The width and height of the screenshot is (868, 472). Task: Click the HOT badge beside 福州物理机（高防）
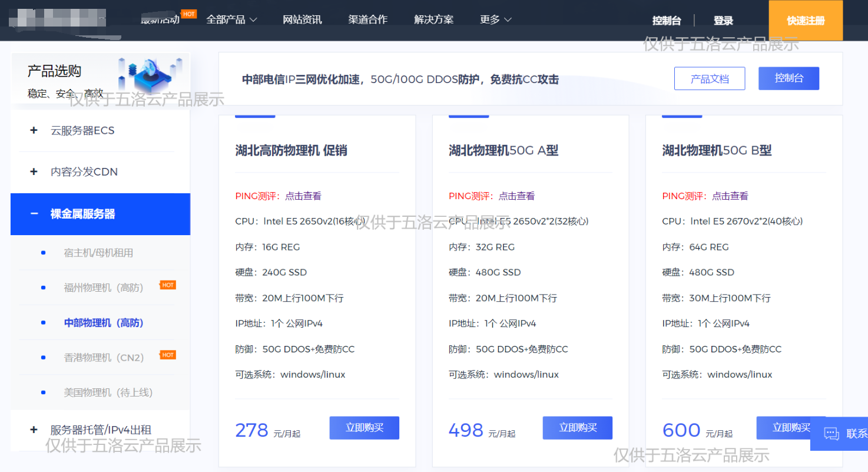click(x=168, y=285)
